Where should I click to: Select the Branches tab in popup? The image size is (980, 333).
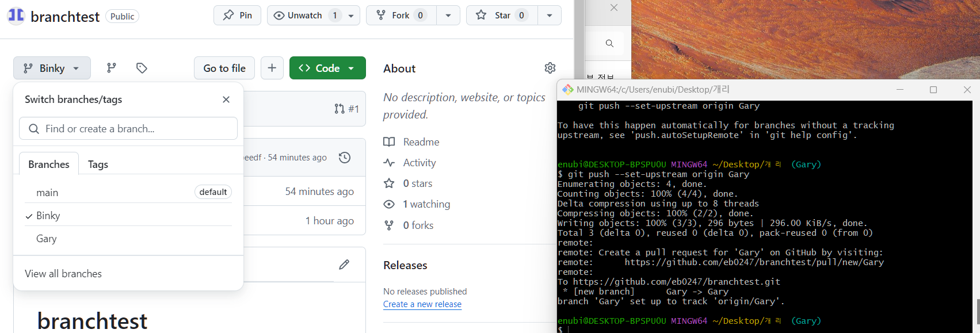49,164
